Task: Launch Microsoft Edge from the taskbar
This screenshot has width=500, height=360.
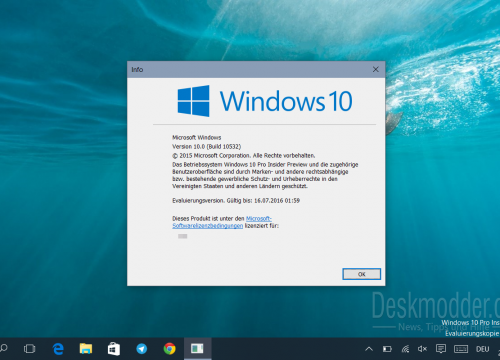Action: [x=58, y=349]
